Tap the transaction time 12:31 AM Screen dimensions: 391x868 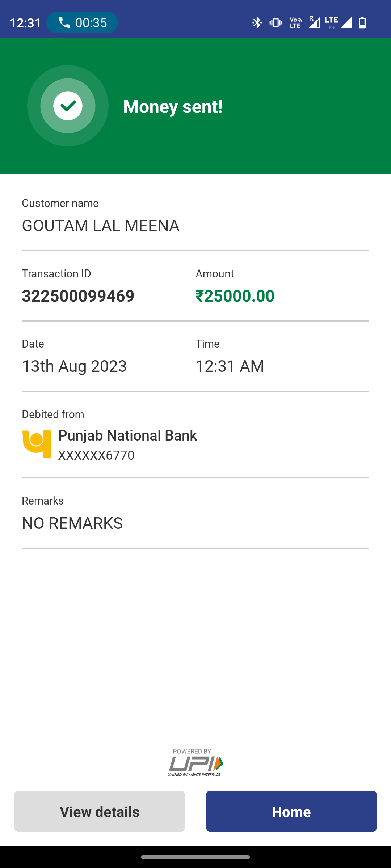click(230, 366)
